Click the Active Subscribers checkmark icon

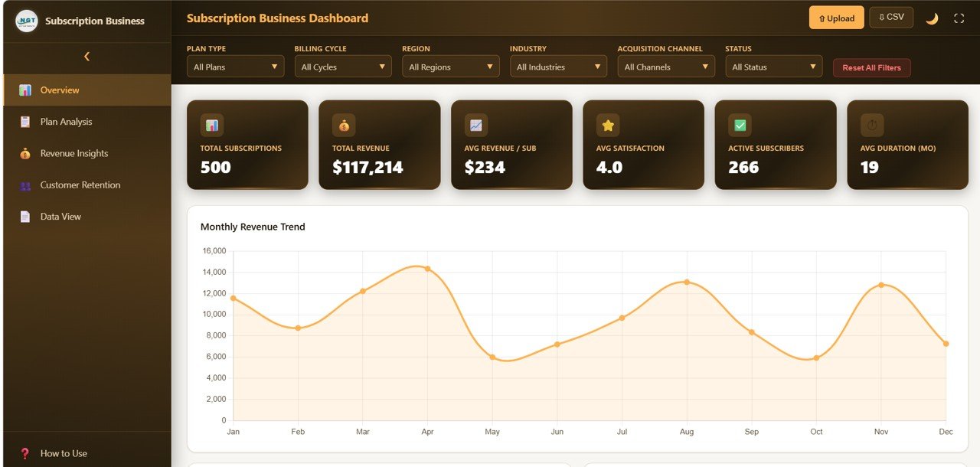click(x=740, y=125)
